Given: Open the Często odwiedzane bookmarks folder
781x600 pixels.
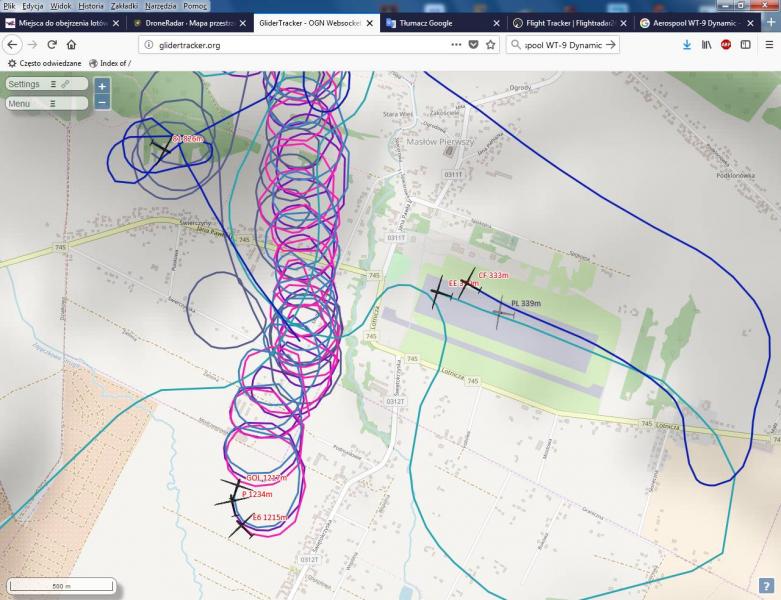Looking at the screenshot, I should [46, 63].
